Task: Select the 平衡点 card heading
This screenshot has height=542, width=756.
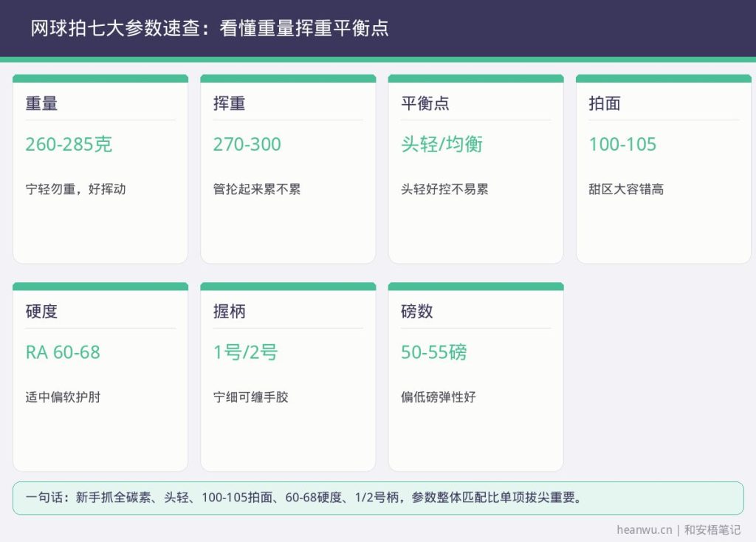Action: [x=425, y=103]
